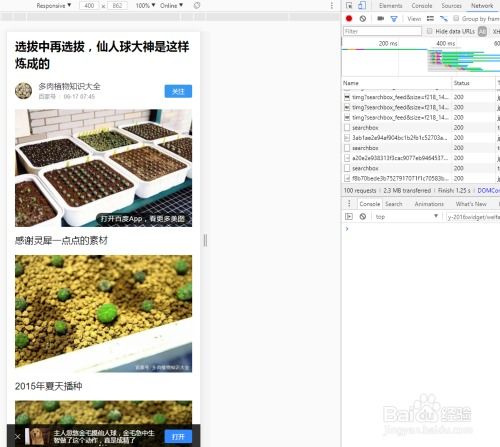Show the console sidebar icon

click(349, 217)
